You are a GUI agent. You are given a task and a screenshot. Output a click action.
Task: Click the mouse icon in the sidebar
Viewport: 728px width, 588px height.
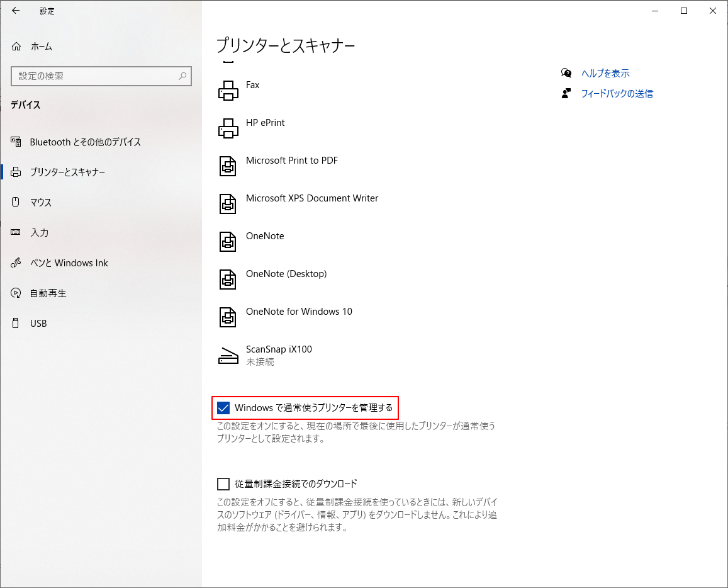[16, 202]
